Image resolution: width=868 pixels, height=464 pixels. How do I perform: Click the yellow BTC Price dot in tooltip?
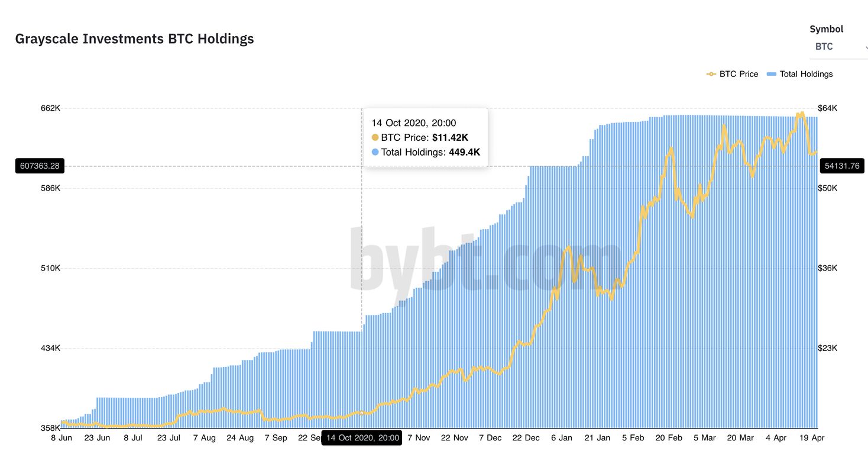(375, 137)
